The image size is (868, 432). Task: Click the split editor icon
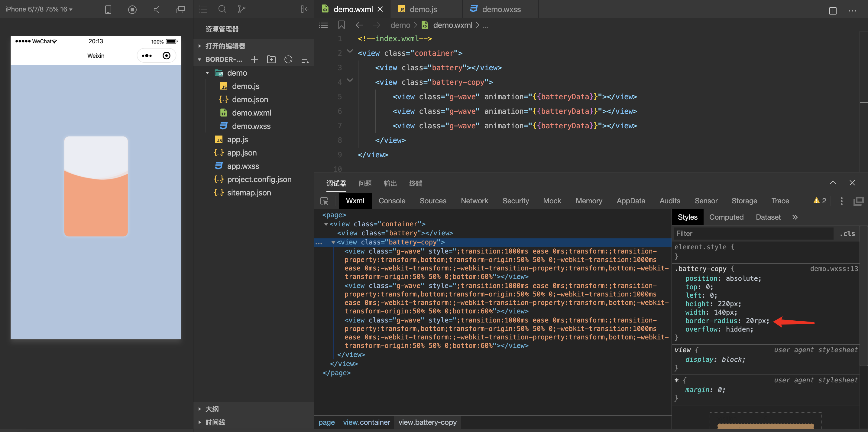(833, 11)
